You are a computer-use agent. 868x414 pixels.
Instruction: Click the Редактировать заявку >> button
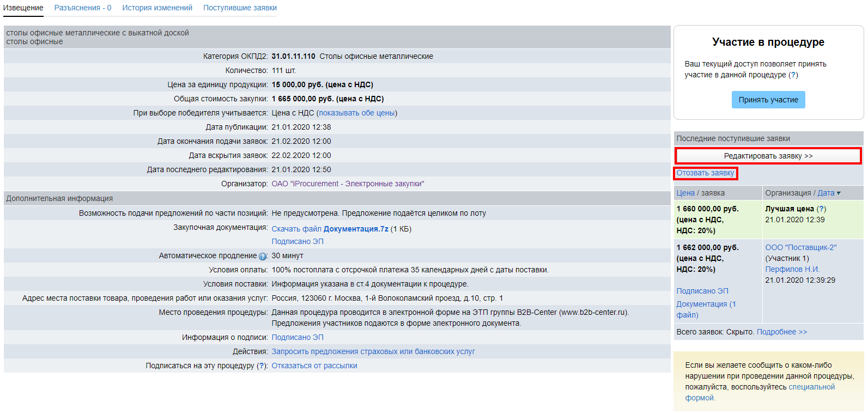pyautogui.click(x=768, y=156)
